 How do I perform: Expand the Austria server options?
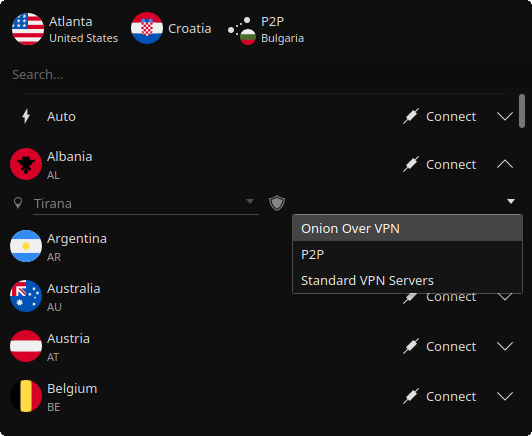pyautogui.click(x=505, y=346)
